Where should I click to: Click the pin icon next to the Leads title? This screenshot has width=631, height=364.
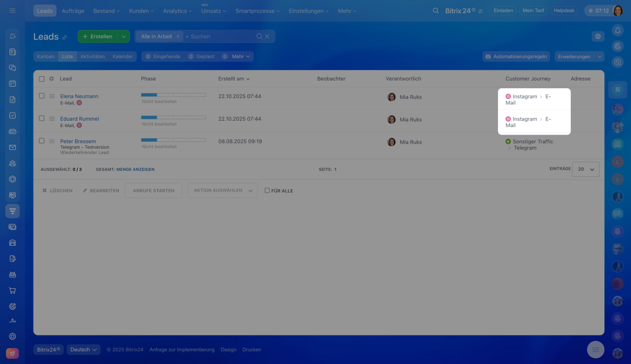tap(64, 37)
